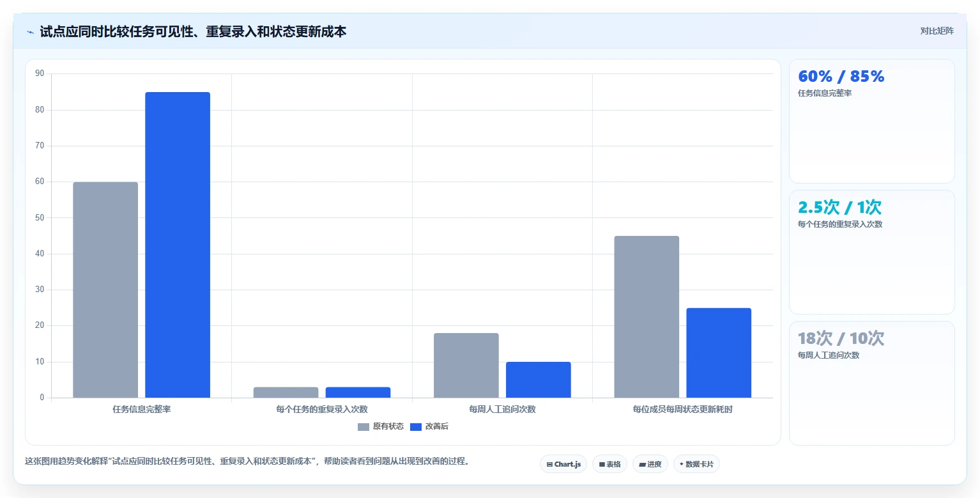This screenshot has width=980, height=498.
Task: Click the y-axis tick value 70
Action: pos(40,146)
